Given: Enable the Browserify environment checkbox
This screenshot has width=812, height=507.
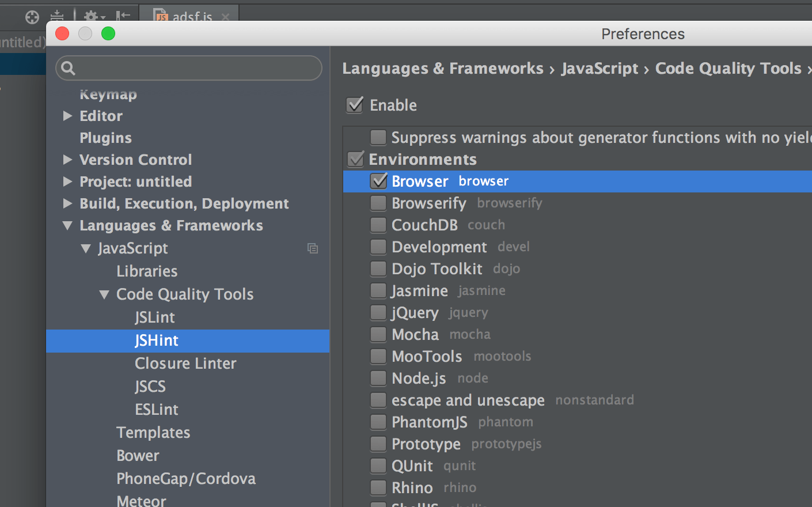Looking at the screenshot, I should click(378, 203).
